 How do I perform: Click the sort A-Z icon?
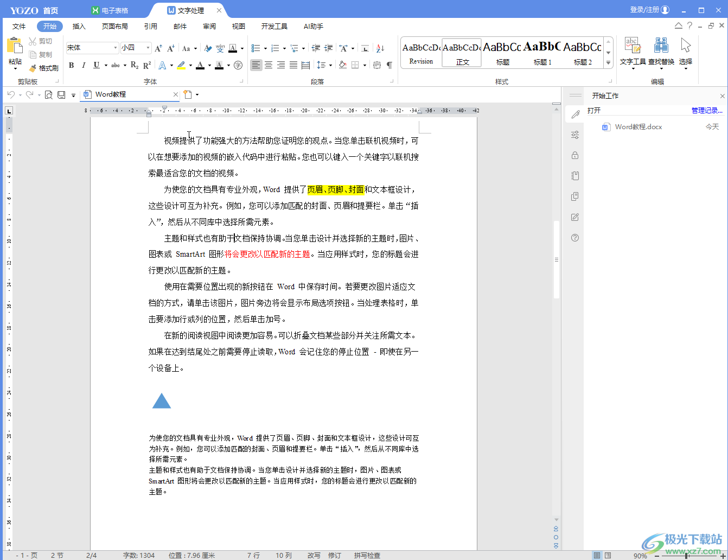click(380, 48)
